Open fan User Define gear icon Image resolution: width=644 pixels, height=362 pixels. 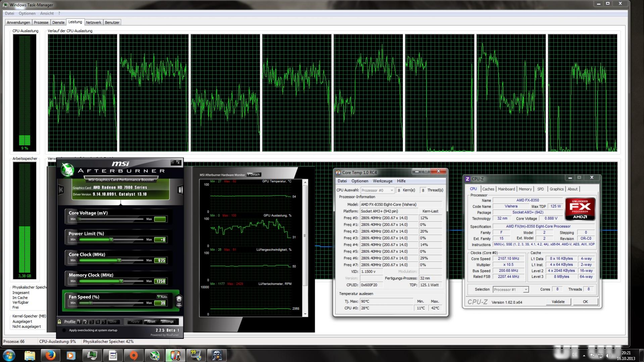(179, 301)
